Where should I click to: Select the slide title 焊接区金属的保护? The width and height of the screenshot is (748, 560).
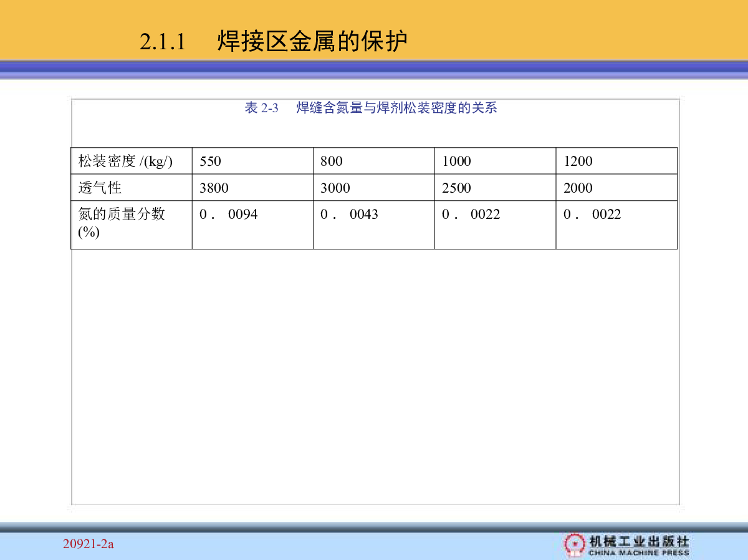click(x=312, y=42)
